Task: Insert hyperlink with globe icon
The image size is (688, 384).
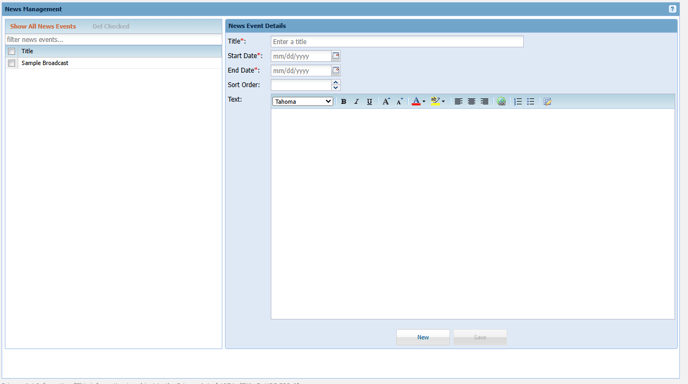Action: [x=501, y=101]
